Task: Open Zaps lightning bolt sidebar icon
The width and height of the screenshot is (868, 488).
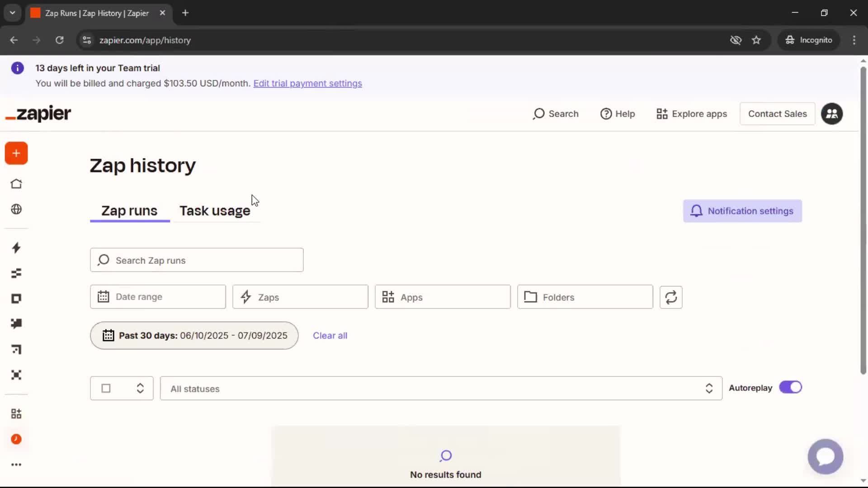Action: pyautogui.click(x=16, y=248)
